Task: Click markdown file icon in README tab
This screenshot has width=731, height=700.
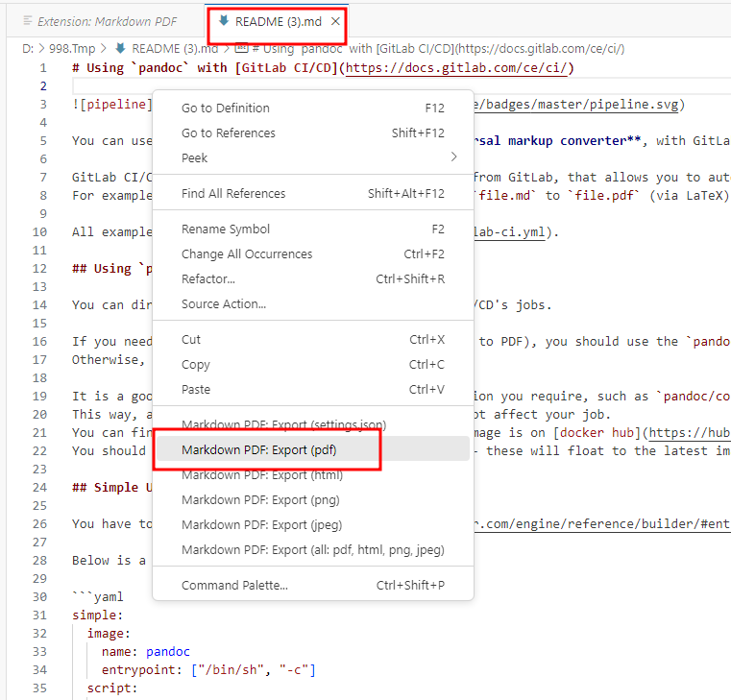Action: pos(224,20)
